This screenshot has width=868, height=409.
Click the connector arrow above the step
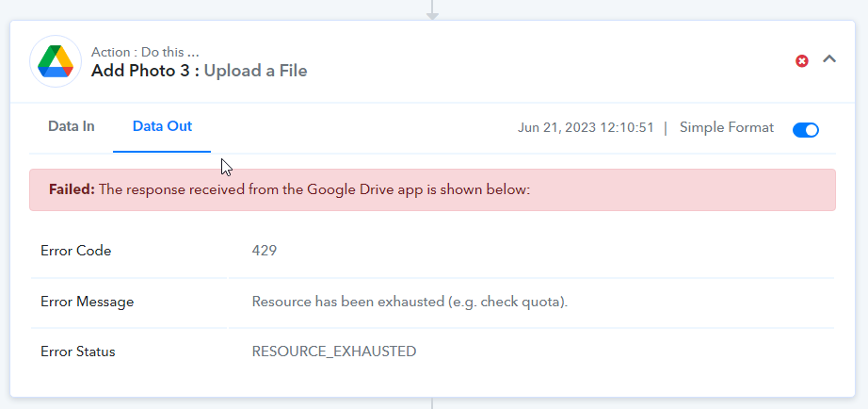[x=432, y=10]
